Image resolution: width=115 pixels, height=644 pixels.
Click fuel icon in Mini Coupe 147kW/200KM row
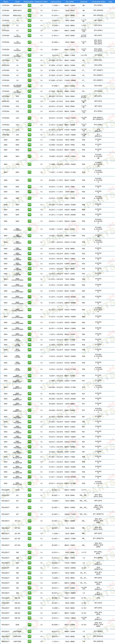coord(29,363)
